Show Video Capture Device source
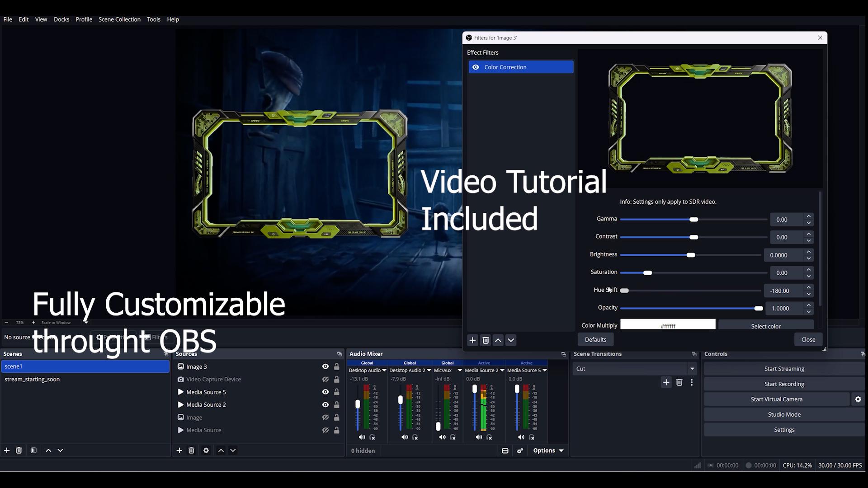The image size is (868, 488). (x=325, y=380)
